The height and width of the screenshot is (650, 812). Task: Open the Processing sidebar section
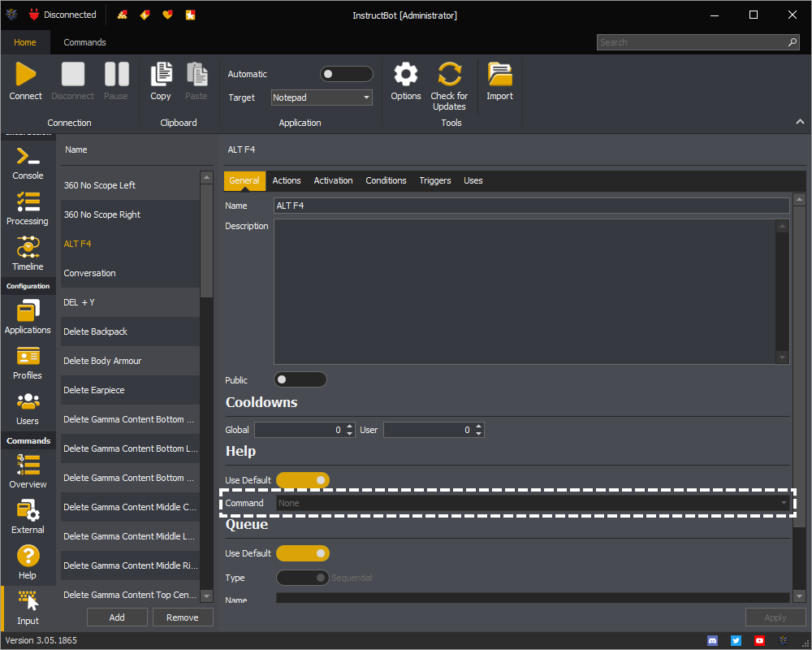pyautogui.click(x=28, y=209)
